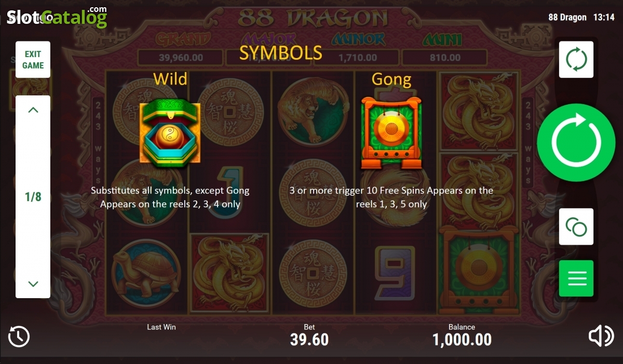
Task: Open the green hamburger menu
Action: pyautogui.click(x=576, y=278)
